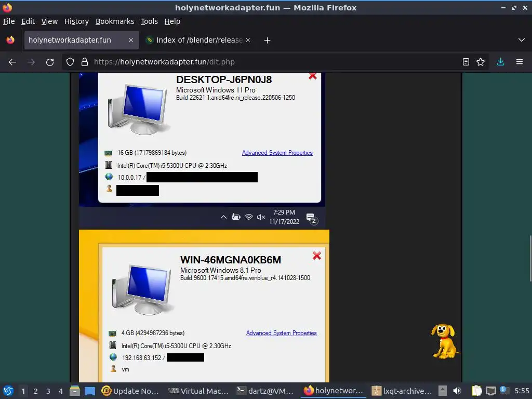The width and height of the screenshot is (532, 399).
Task: Open the Tools menu
Action: (x=149, y=21)
